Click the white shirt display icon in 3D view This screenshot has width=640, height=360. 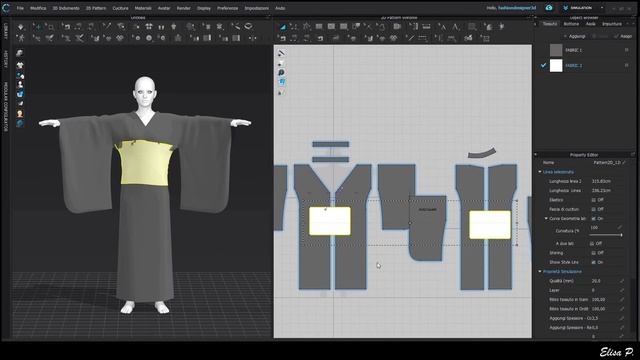click(x=20, y=65)
